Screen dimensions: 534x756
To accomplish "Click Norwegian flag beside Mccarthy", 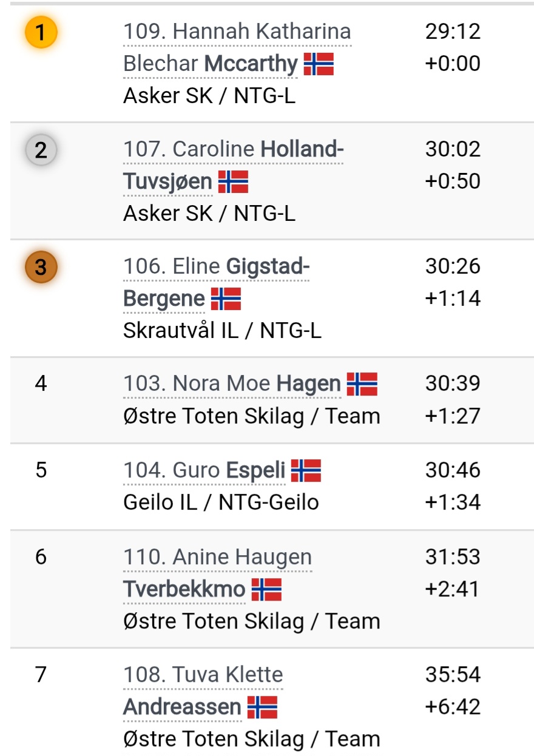I will (319, 64).
